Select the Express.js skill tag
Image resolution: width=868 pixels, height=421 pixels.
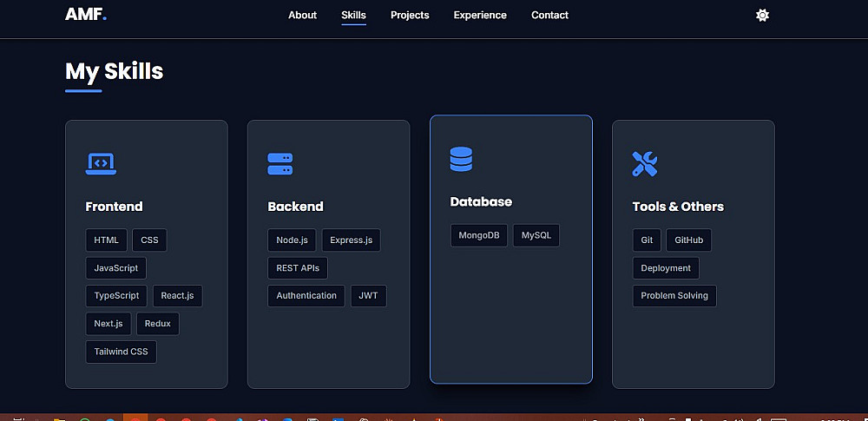coord(351,240)
